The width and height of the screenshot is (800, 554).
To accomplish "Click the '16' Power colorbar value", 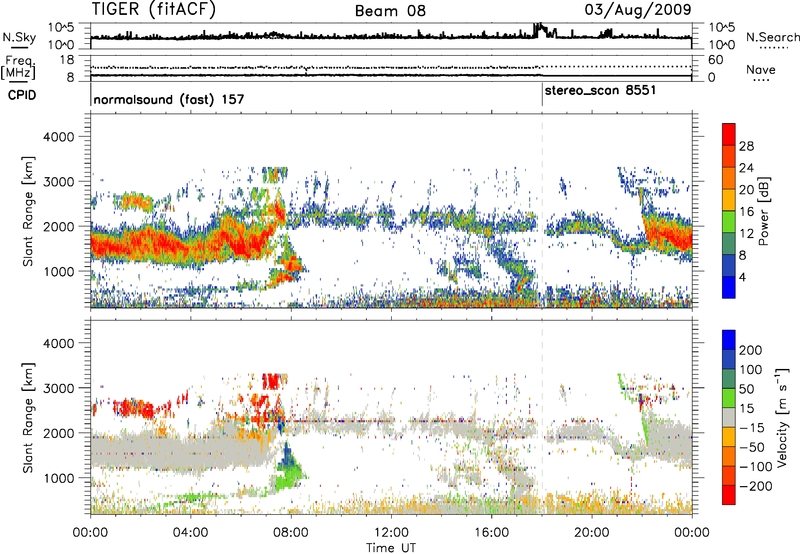I will [x=746, y=212].
